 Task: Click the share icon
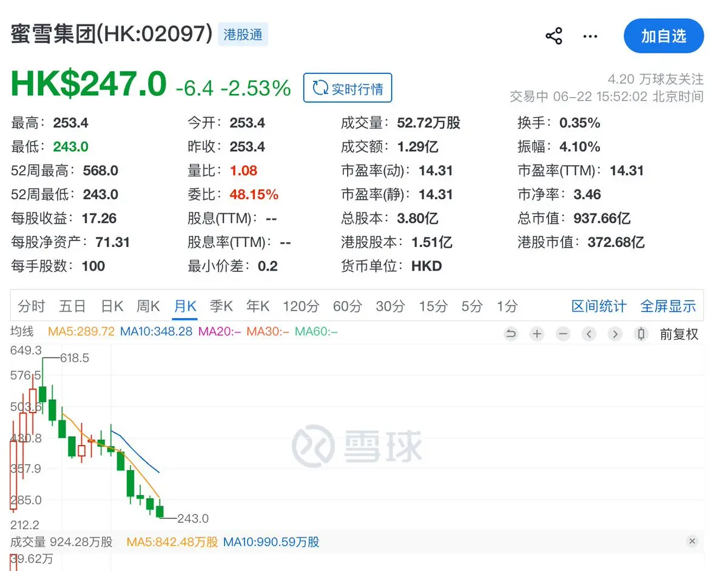click(x=554, y=36)
